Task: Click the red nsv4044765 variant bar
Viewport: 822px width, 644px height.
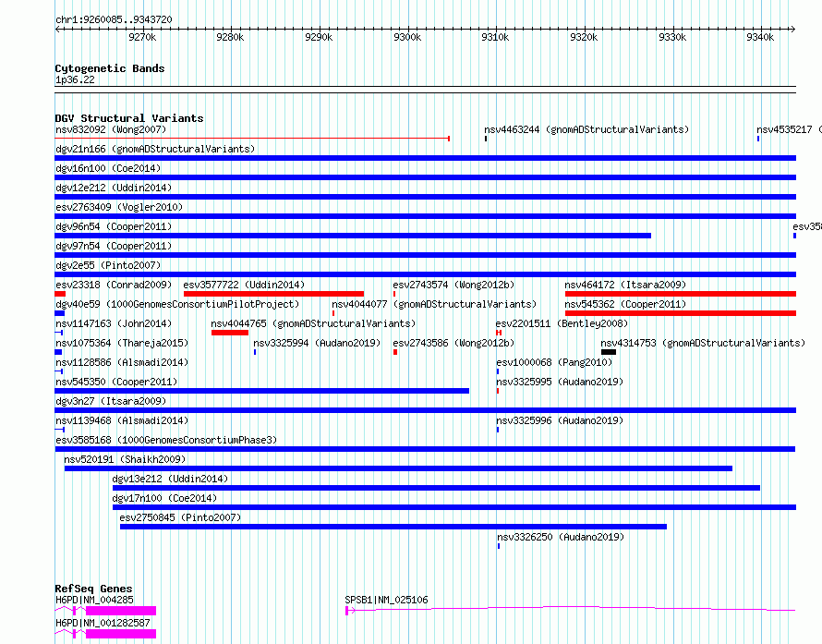Action: (230, 333)
